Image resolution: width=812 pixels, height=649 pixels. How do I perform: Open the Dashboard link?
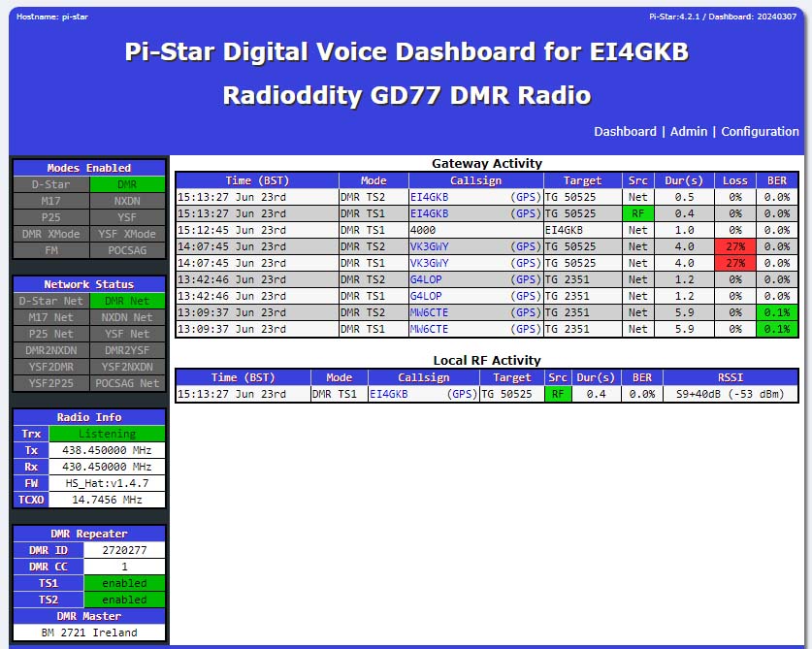(x=625, y=132)
